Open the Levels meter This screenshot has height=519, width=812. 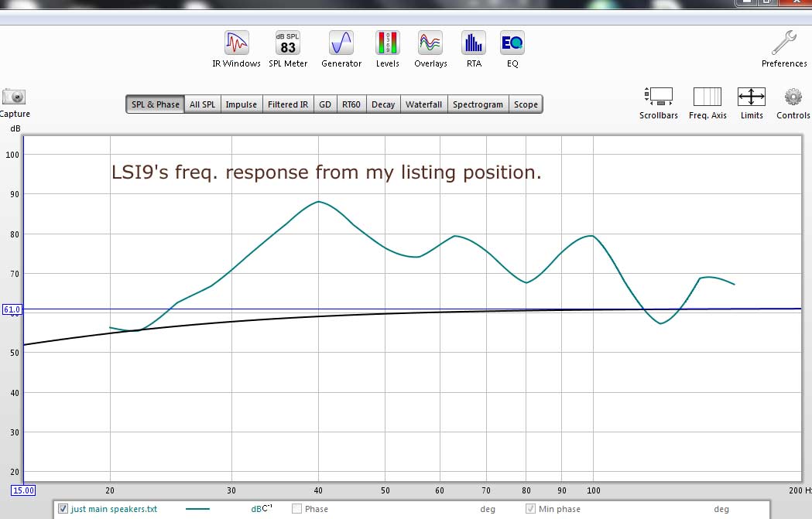point(387,50)
